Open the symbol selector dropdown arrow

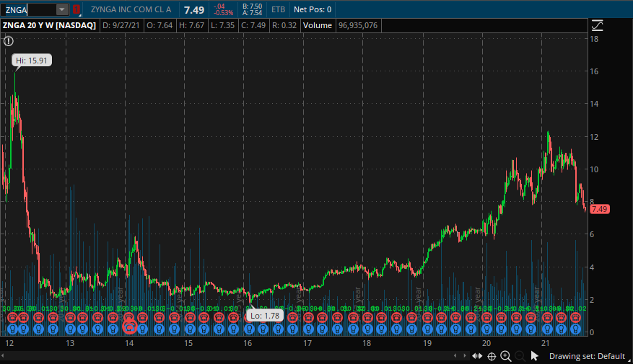click(62, 9)
